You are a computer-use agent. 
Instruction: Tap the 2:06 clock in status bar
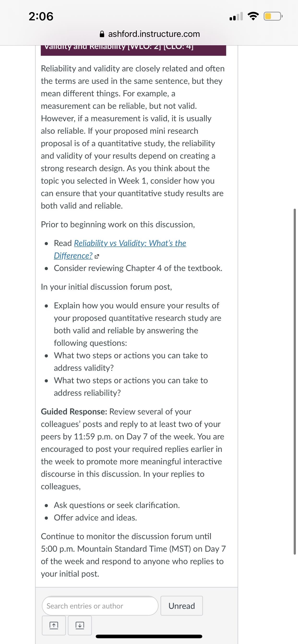[41, 16]
